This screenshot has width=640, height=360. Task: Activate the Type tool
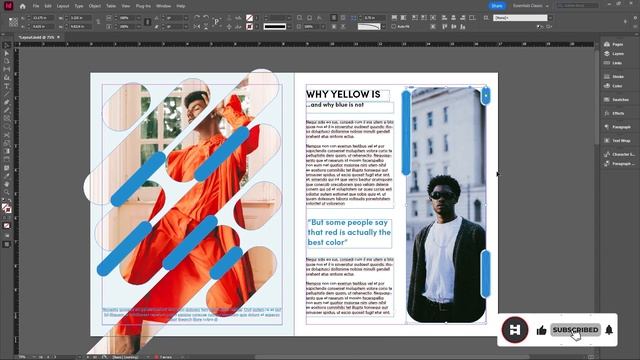pyautogui.click(x=7, y=86)
